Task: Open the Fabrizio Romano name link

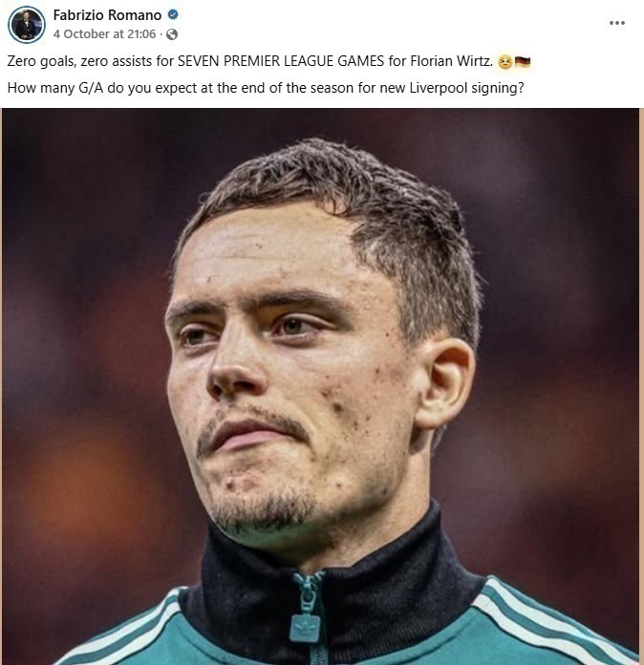Action: 107,15
